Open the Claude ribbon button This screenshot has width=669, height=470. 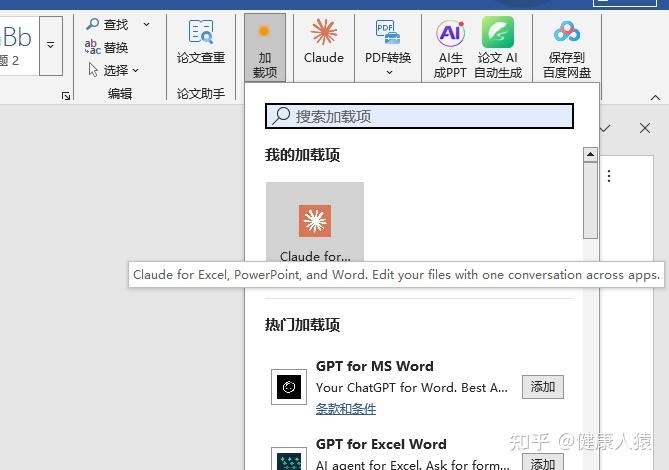(x=324, y=42)
